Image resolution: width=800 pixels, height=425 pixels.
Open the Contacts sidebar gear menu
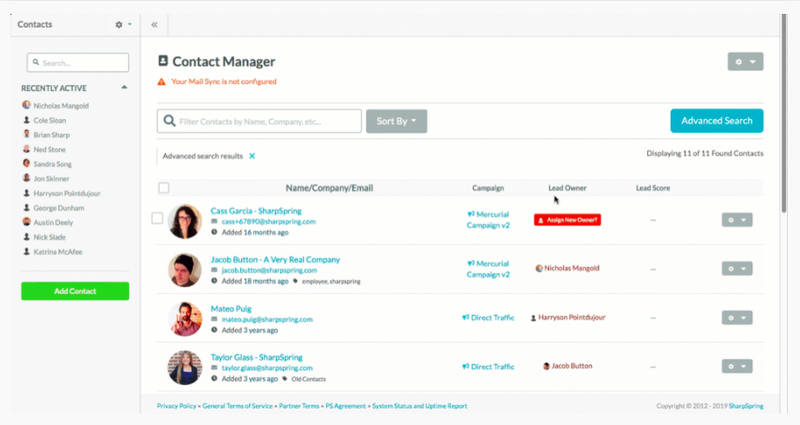(123, 24)
